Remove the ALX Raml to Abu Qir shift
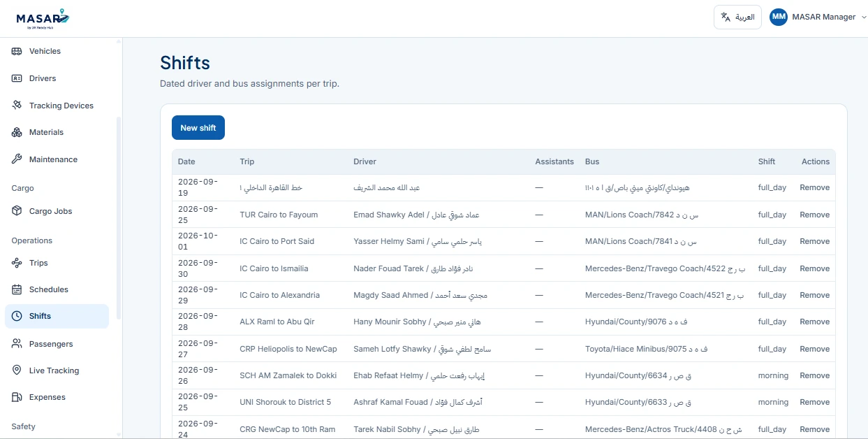Screen dimensions: 868x439 (x=814, y=322)
